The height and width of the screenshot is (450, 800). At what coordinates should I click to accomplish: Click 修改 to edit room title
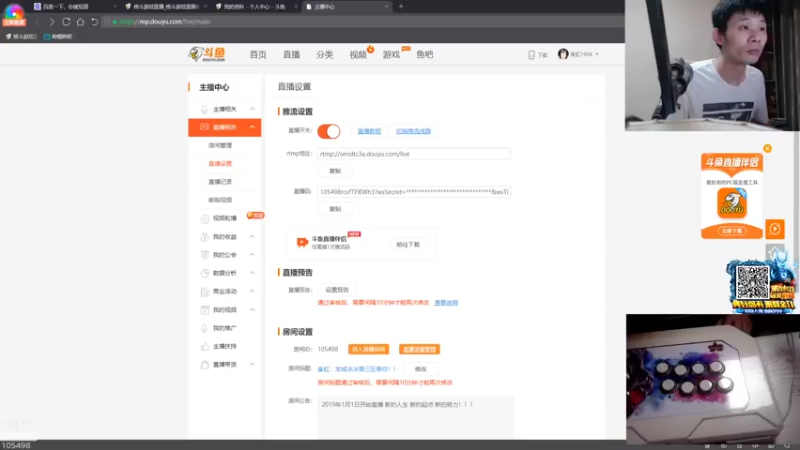tap(420, 369)
